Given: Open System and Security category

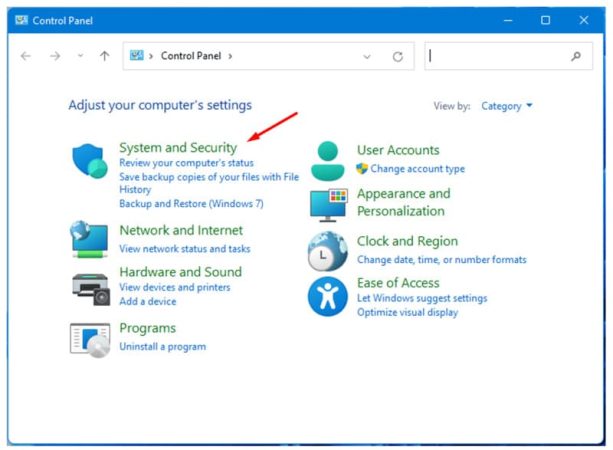Looking at the screenshot, I should point(178,148).
